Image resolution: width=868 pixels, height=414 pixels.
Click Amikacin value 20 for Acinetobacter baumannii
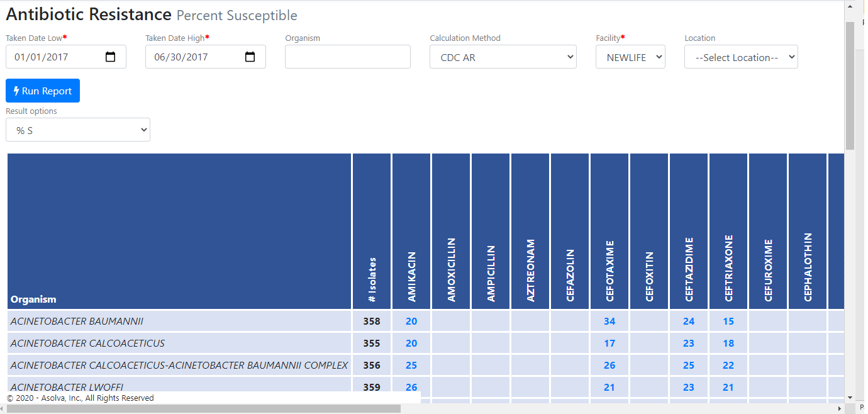pyautogui.click(x=411, y=322)
